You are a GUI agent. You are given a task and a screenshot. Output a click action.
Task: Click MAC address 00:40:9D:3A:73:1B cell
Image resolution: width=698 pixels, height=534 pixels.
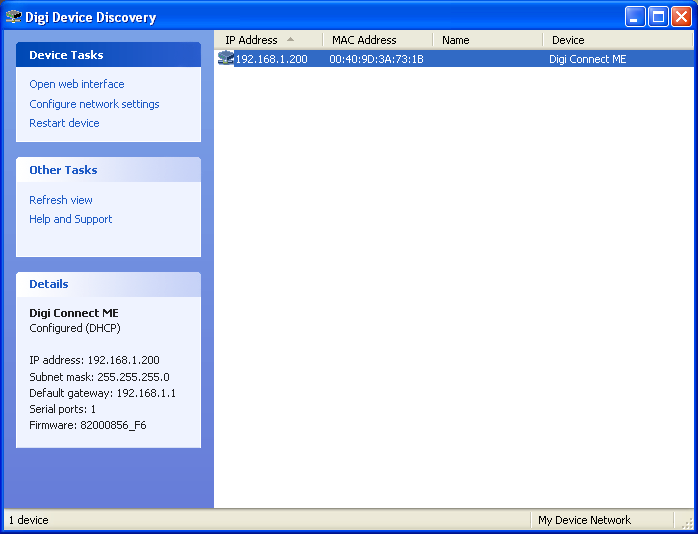click(377, 59)
